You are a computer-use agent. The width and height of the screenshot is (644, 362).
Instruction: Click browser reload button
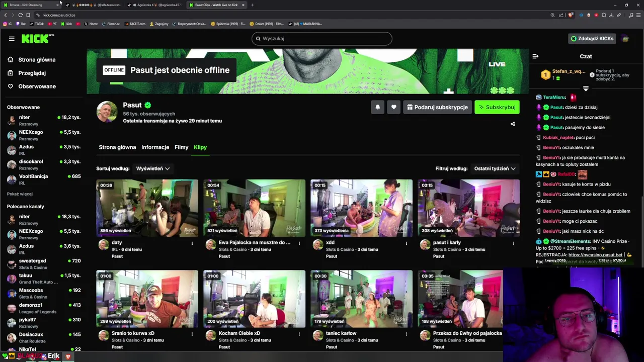[20, 15]
